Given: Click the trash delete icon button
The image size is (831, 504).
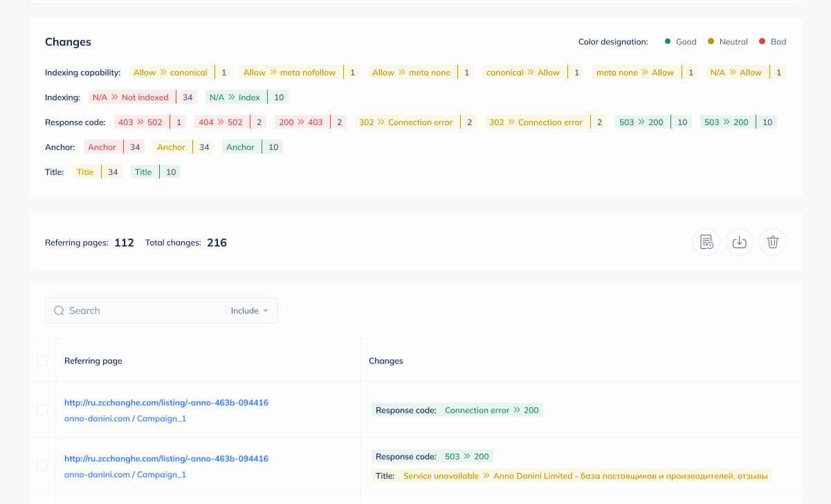Looking at the screenshot, I should 773,242.
